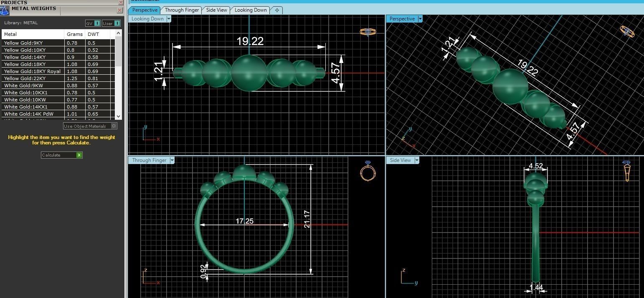The image size is (644, 298).
Task: Select the White Gold:10KX1 row
Action: coord(58,93)
